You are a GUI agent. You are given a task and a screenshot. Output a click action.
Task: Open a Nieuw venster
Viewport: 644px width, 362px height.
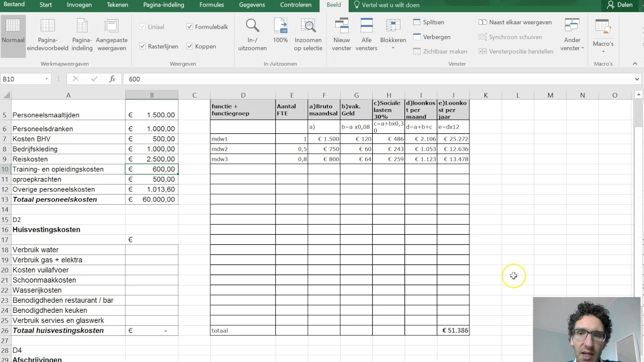click(342, 35)
